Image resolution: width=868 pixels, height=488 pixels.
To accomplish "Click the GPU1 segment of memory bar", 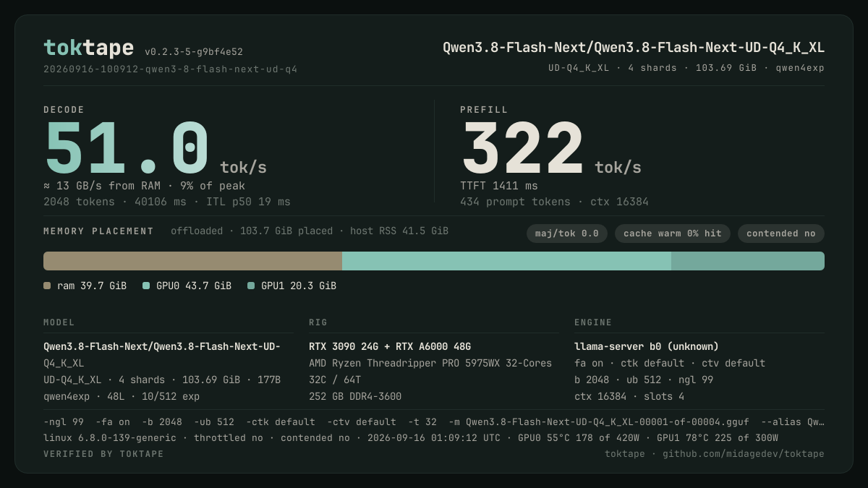I will tap(748, 261).
